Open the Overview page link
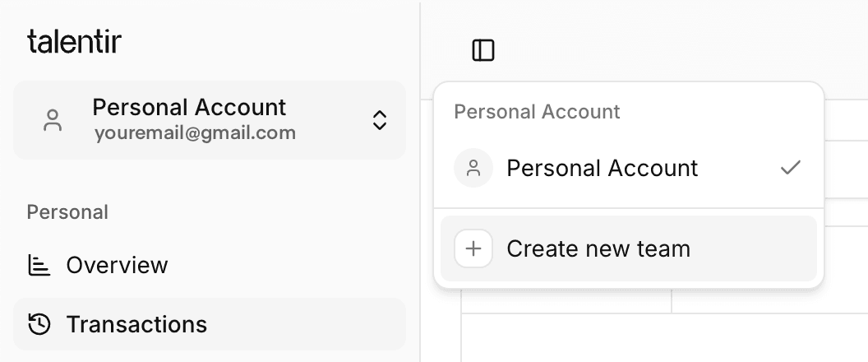The width and height of the screenshot is (868, 362). pyautogui.click(x=117, y=265)
